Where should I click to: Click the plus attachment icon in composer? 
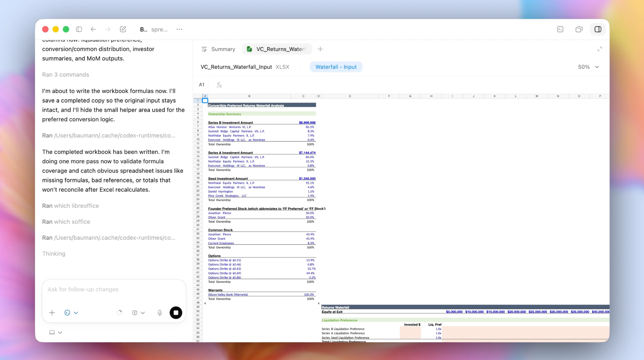(x=52, y=313)
